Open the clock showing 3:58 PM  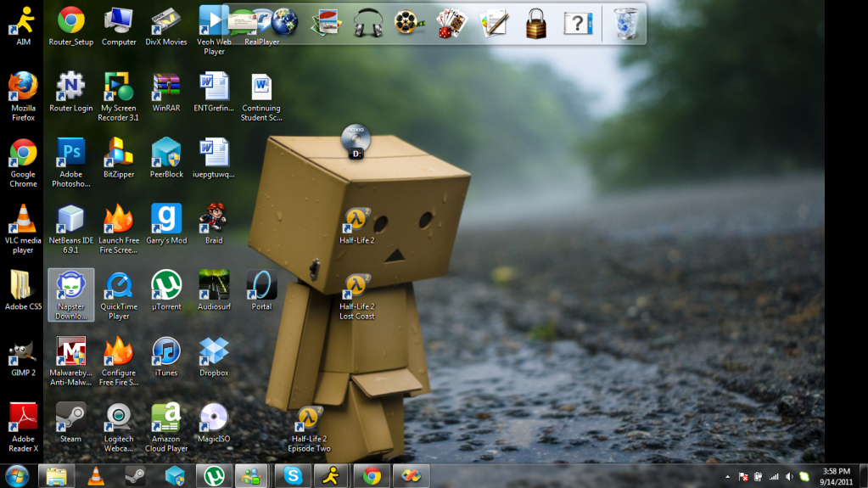click(x=837, y=476)
